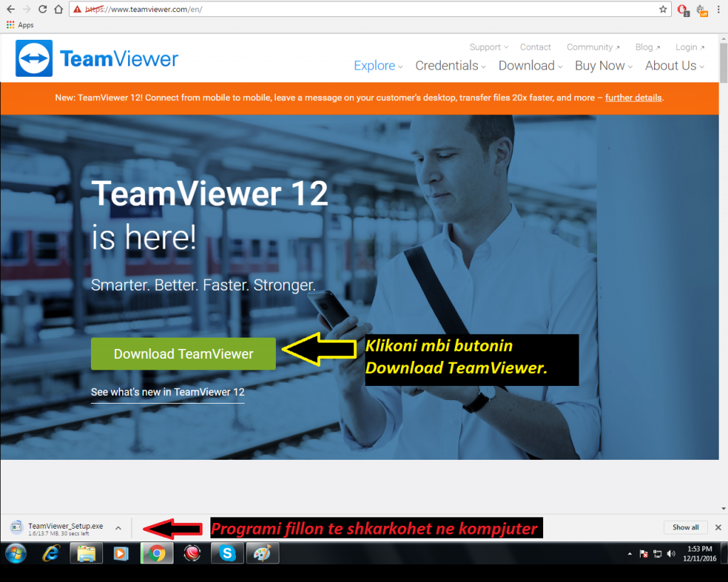Click Show all downloads button
The height and width of the screenshot is (582, 728).
(685, 527)
